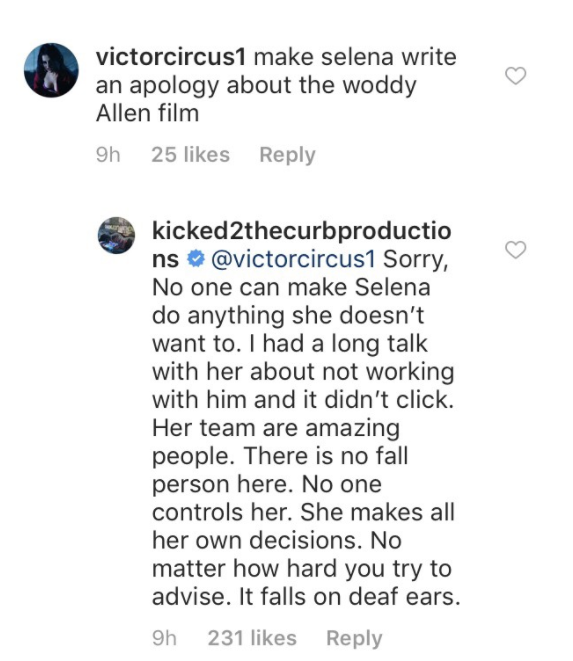573x661 pixels.
Task: View the 231 likes on the reply
Action: point(252,638)
